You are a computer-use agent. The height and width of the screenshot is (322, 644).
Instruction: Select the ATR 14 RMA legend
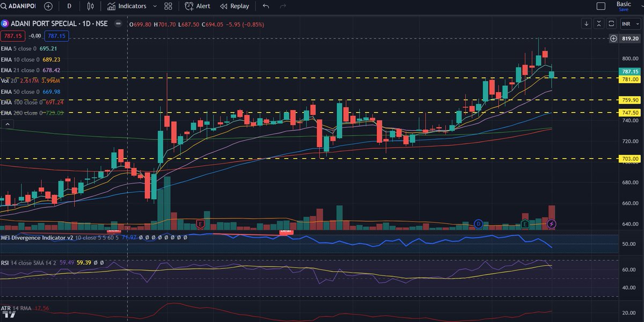25,308
